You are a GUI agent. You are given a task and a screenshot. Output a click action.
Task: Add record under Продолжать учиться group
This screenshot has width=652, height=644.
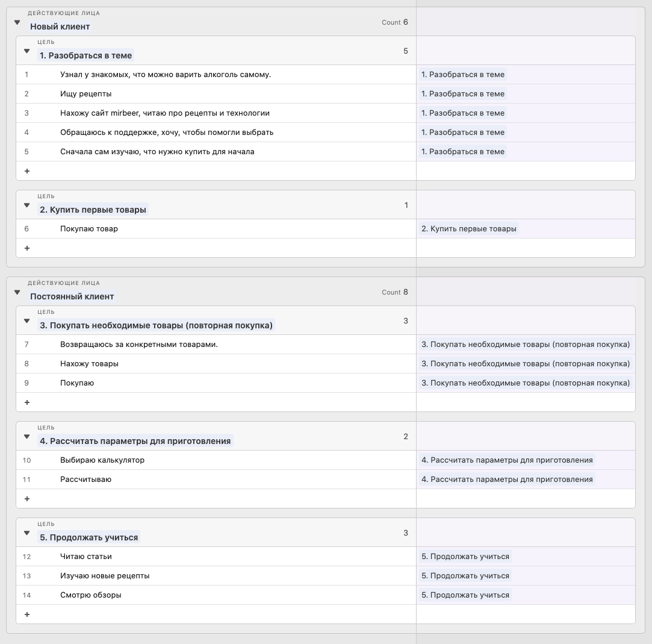[26, 614]
